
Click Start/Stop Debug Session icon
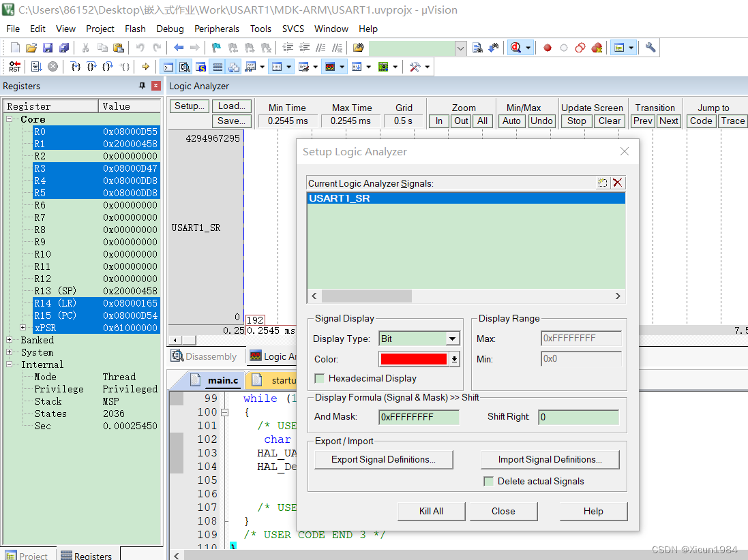515,48
